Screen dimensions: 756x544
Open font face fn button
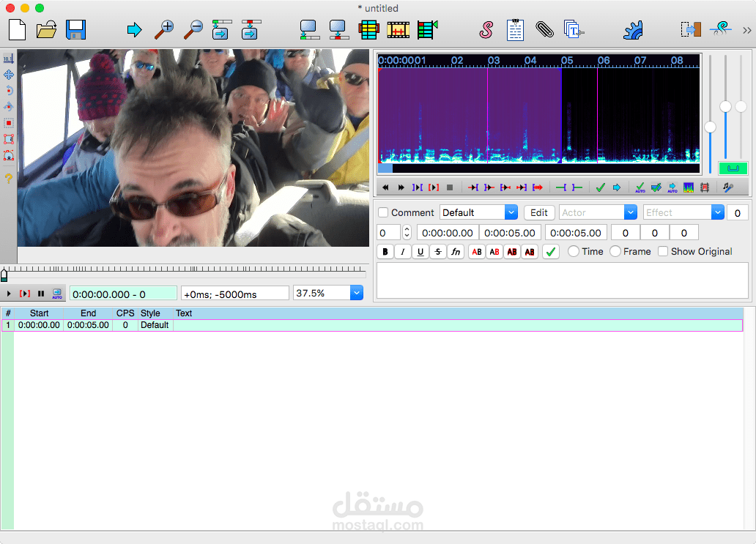456,252
